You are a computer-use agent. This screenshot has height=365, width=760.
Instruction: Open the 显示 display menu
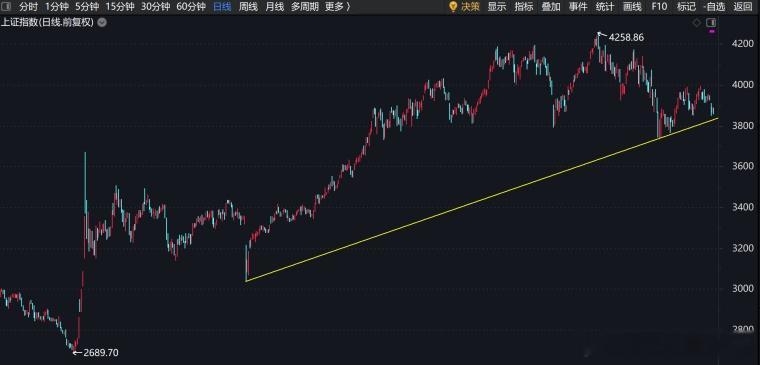pos(496,7)
